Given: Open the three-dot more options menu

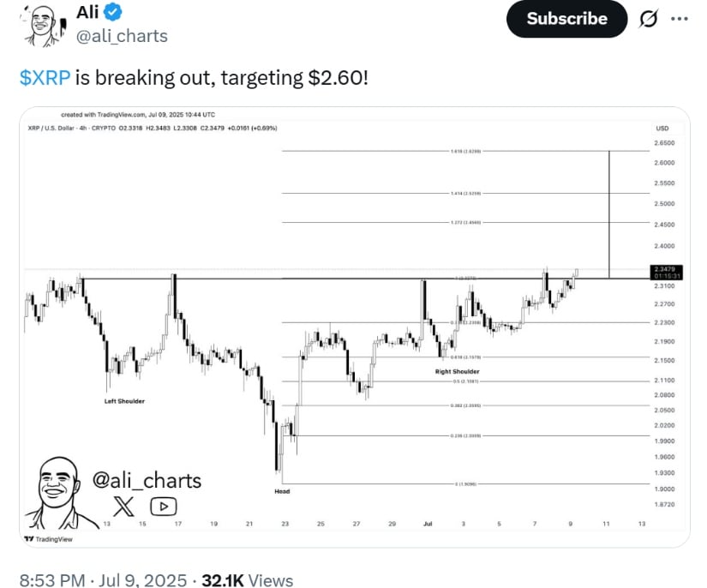Looking at the screenshot, I should (679, 19).
